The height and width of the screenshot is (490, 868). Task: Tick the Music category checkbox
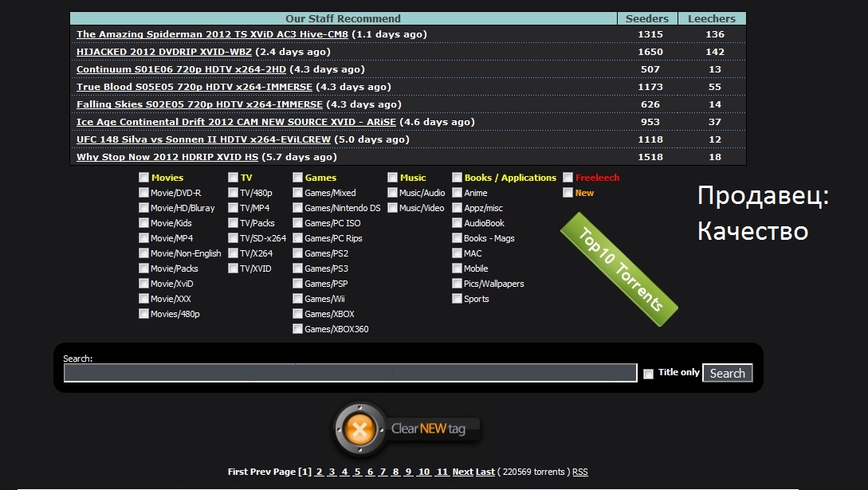tap(392, 178)
